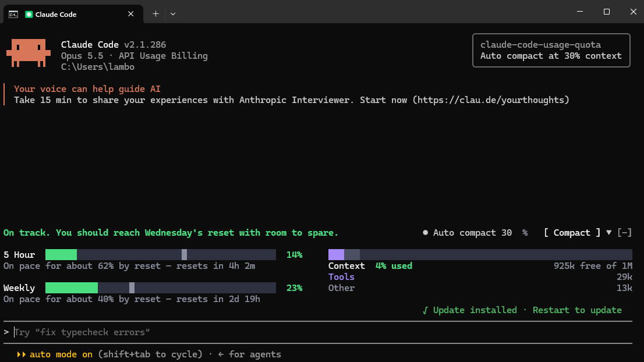Click '925k free of 1M' text
Screen dimensions: 644x362
coord(593,266)
